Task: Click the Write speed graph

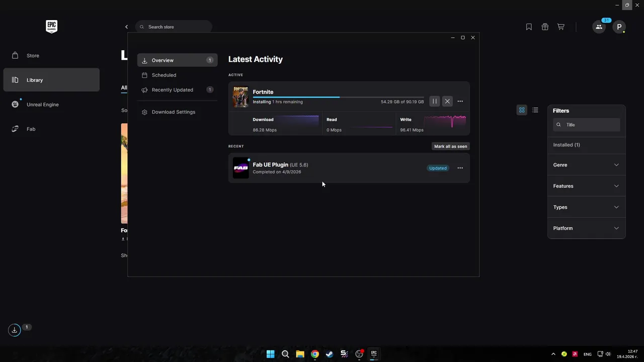Action: coord(445,121)
